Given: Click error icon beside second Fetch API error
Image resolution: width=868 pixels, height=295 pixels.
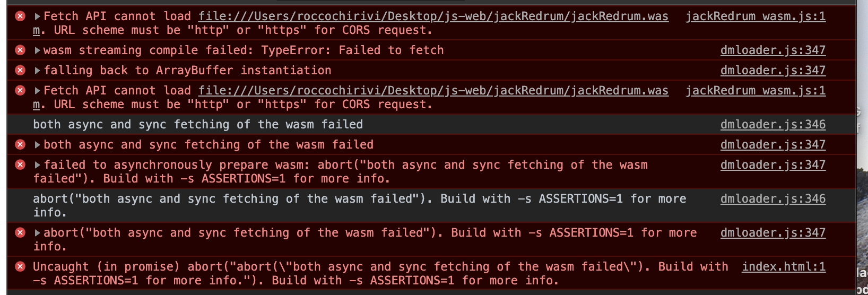Looking at the screenshot, I should [20, 91].
